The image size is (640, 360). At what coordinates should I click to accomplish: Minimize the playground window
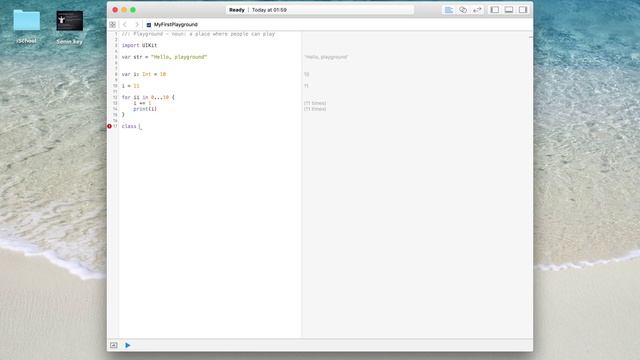(124, 10)
